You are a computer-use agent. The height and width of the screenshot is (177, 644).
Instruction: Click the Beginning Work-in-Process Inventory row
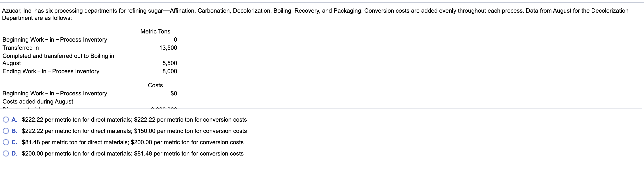click(x=55, y=39)
